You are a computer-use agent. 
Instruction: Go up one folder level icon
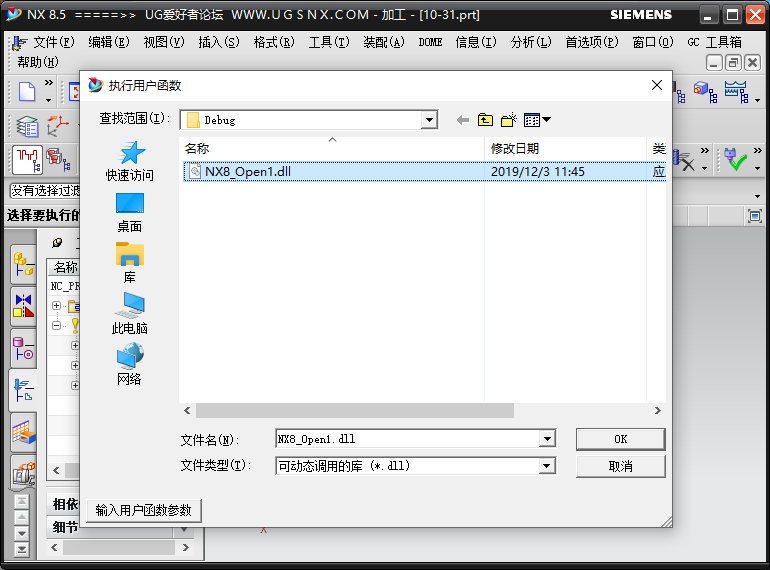485,120
